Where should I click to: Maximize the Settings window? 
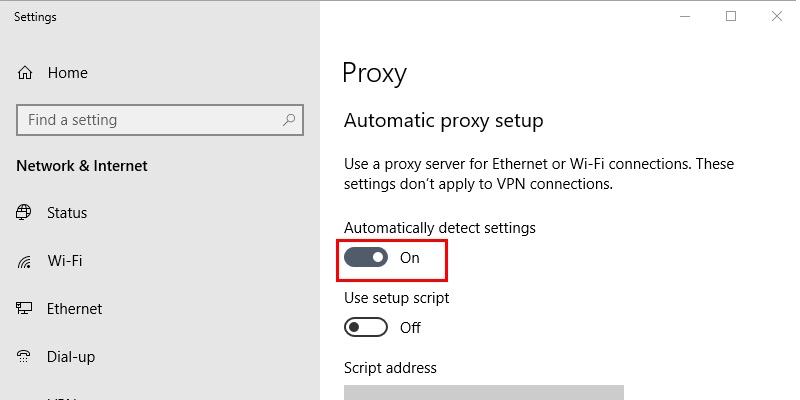[x=731, y=16]
